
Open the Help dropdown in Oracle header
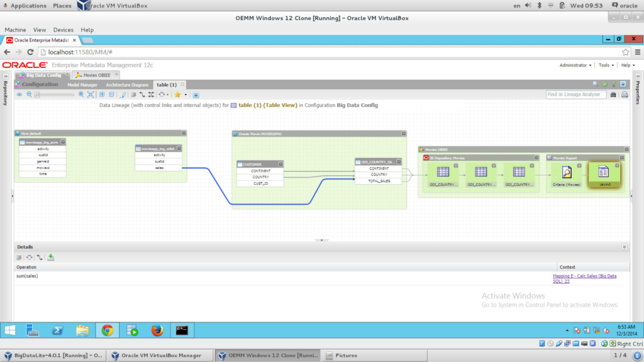click(x=628, y=65)
